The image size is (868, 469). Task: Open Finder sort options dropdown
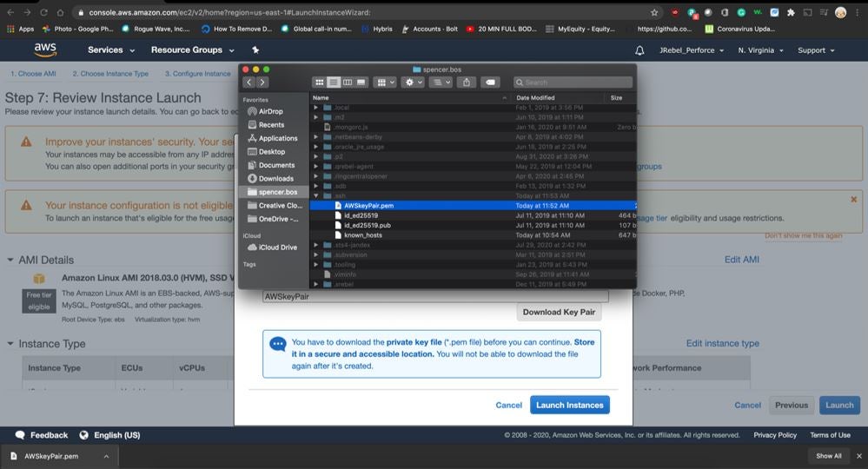pos(441,83)
